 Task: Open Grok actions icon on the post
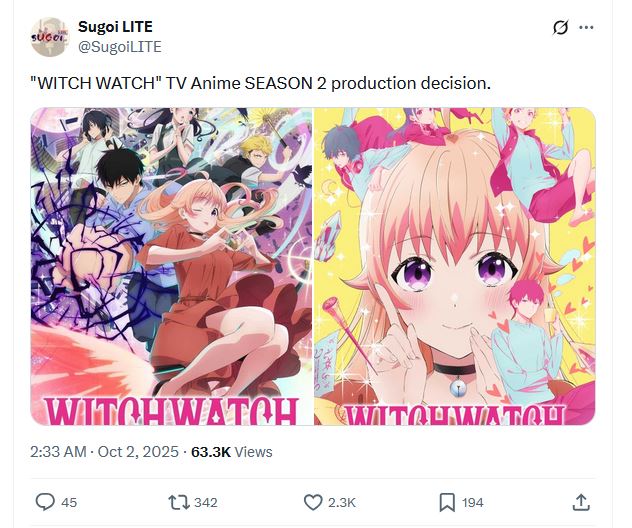click(561, 27)
